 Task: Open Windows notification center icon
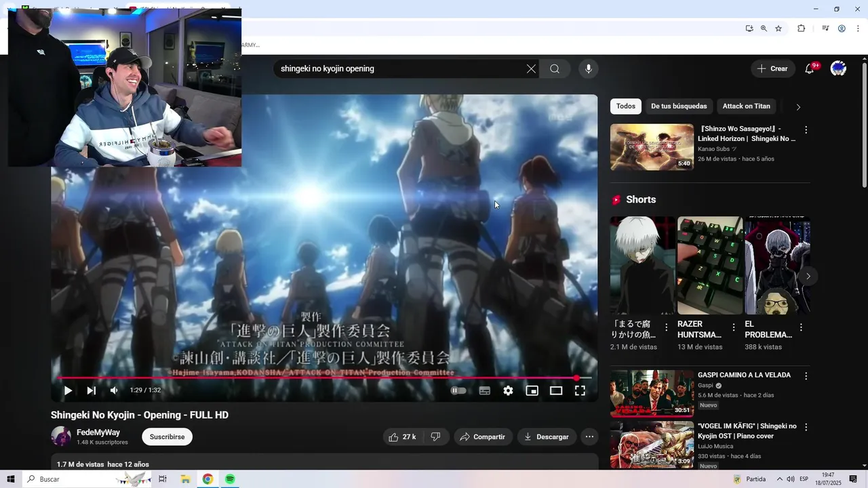853,479
